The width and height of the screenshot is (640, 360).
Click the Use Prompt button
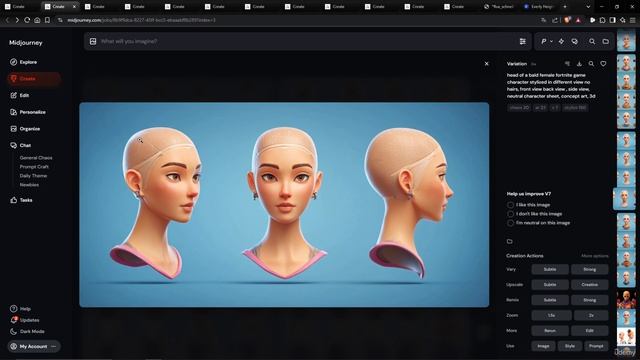[x=596, y=346]
